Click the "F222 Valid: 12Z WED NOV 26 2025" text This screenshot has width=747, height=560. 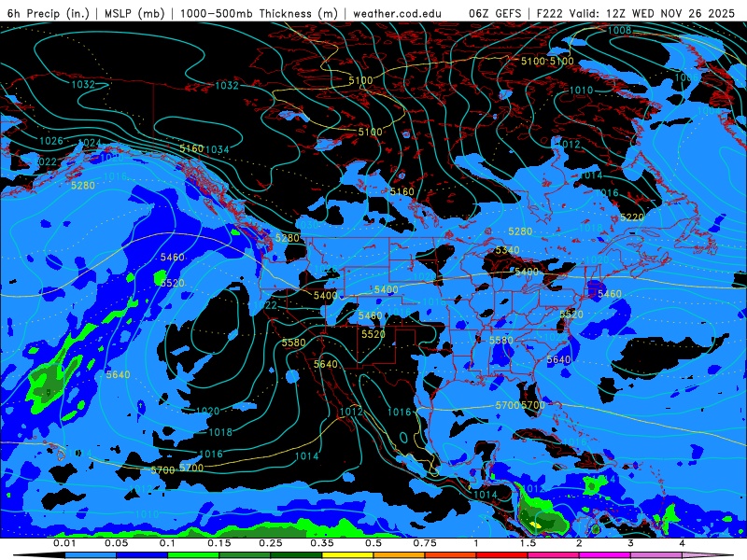coord(636,13)
